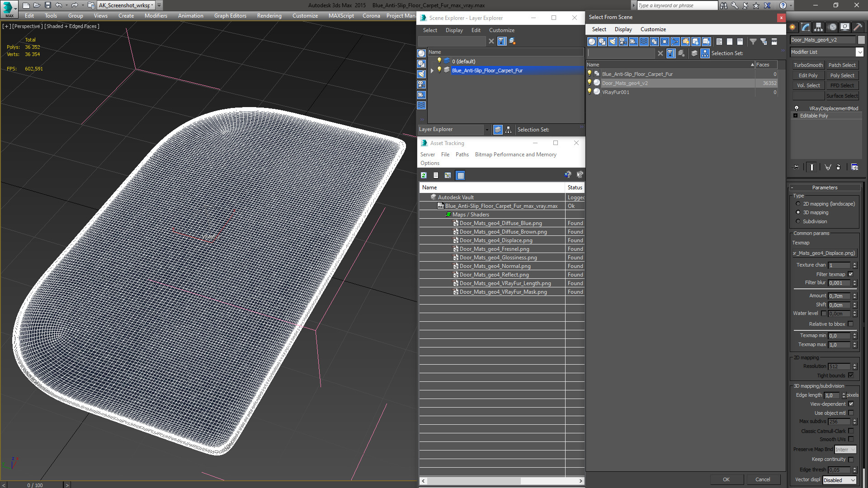Enable Use object mtl checkbox
Image resolution: width=868 pixels, height=488 pixels.
pos(851,413)
